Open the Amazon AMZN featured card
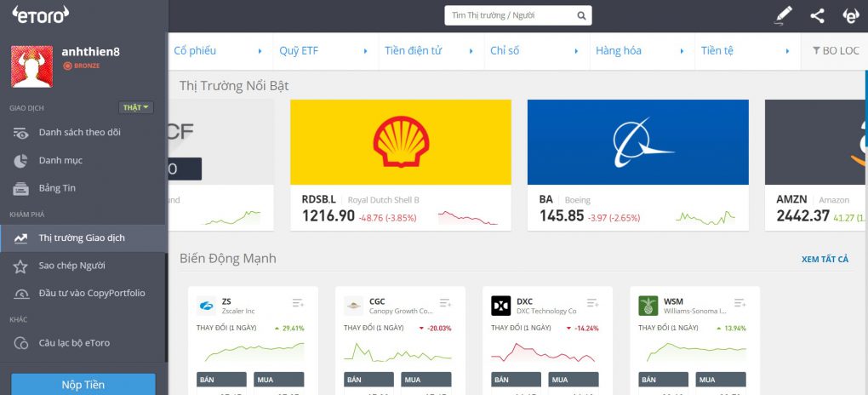This screenshot has width=868, height=395. (817, 165)
